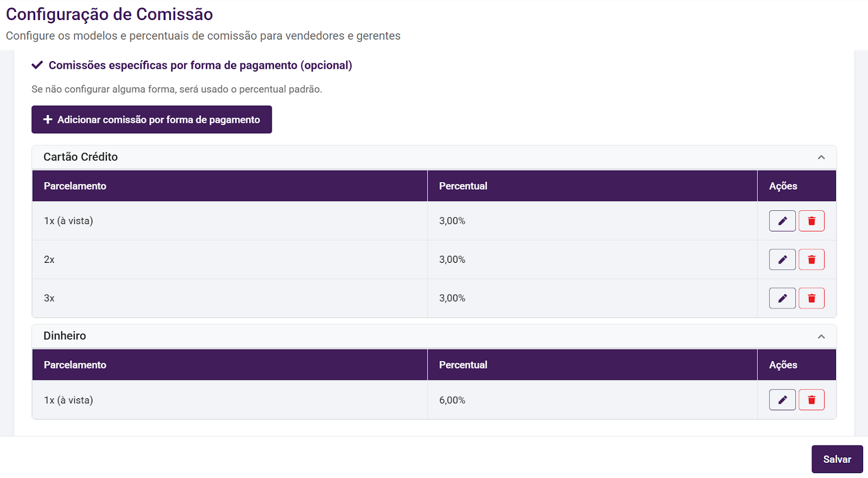Delete the 2x installment row
The image size is (868, 478).
tap(811, 260)
